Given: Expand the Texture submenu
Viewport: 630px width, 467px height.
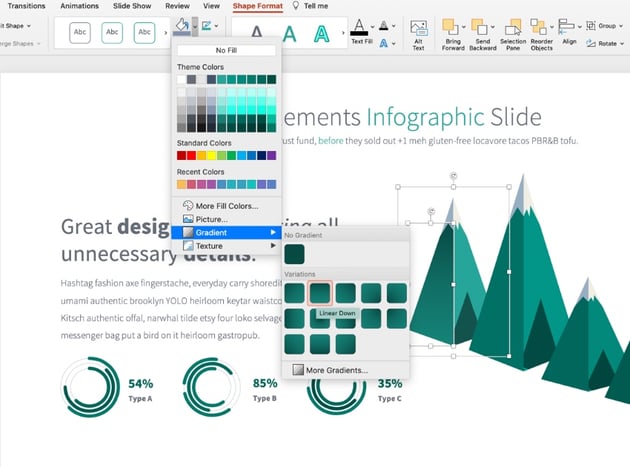Looking at the screenshot, I should [209, 245].
